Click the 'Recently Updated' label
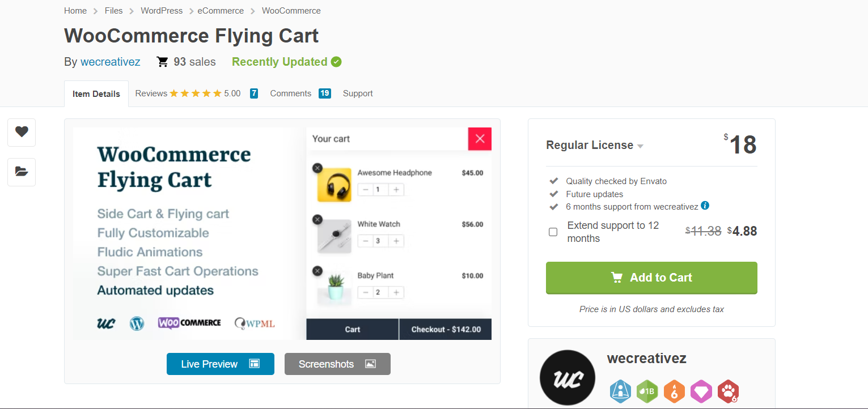 (x=280, y=62)
